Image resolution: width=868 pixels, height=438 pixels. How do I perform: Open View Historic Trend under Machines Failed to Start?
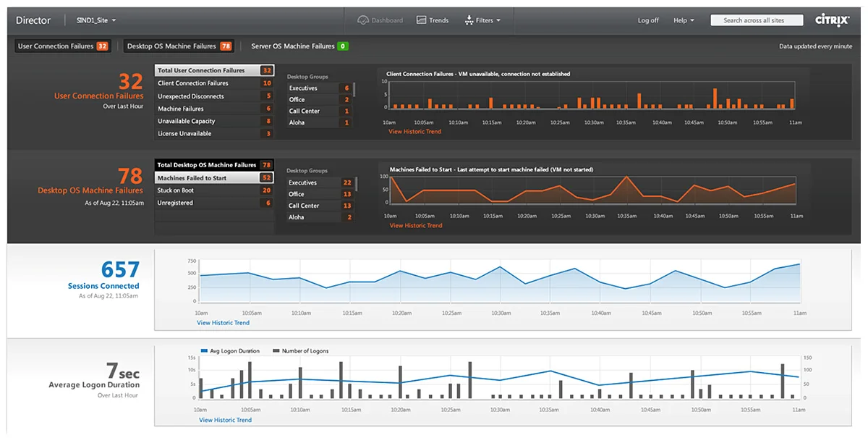coord(416,226)
